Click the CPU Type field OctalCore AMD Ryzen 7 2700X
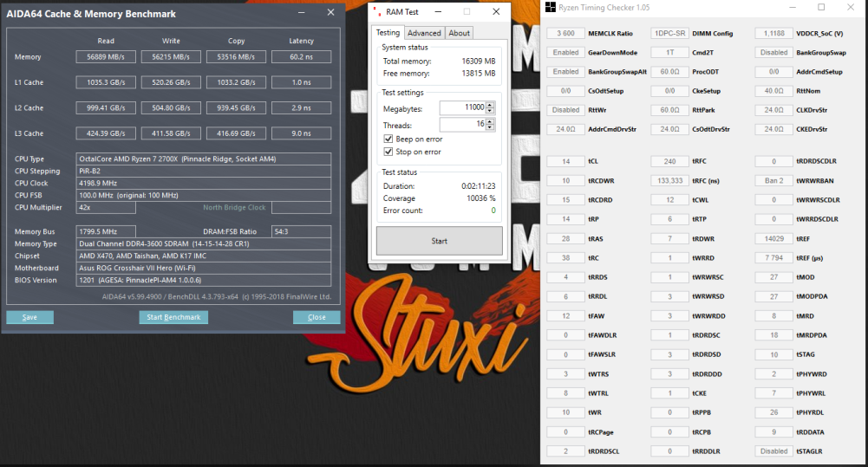Viewport: 868px width, 467px height. (204, 159)
